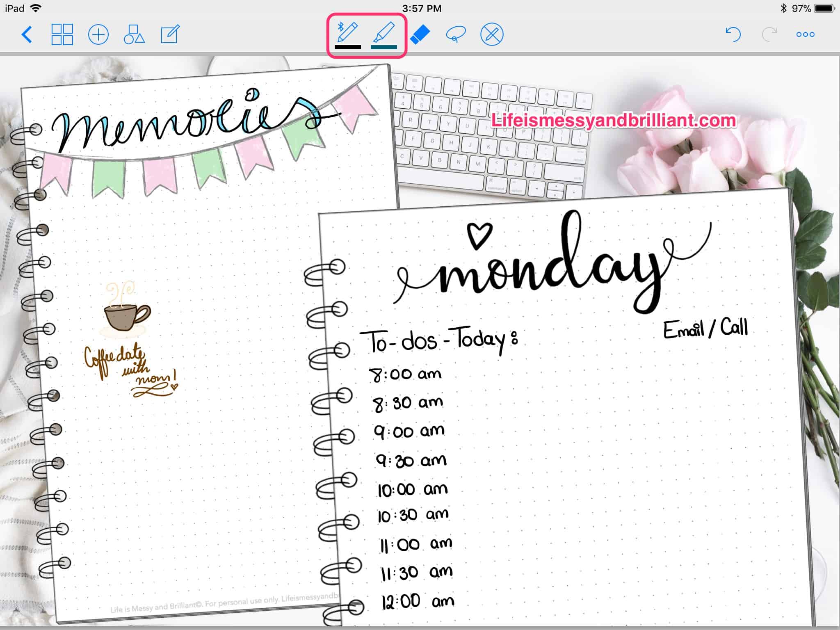Tap the 9:30 am time slot

point(411,461)
